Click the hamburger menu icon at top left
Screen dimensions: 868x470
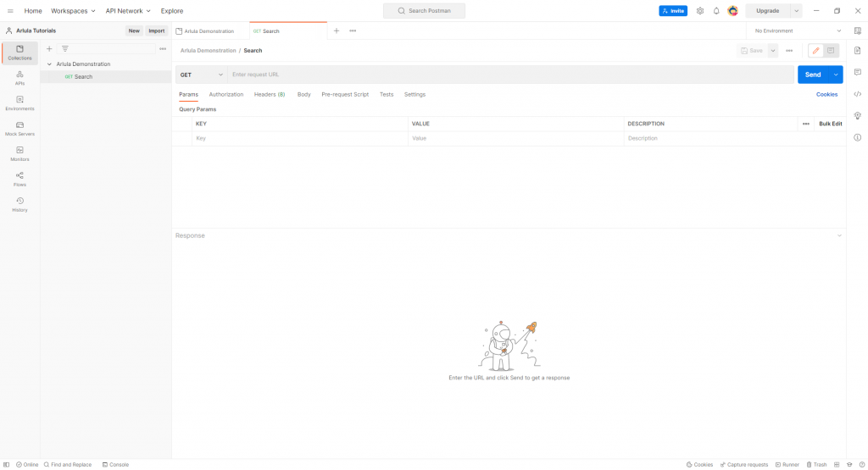pos(10,11)
